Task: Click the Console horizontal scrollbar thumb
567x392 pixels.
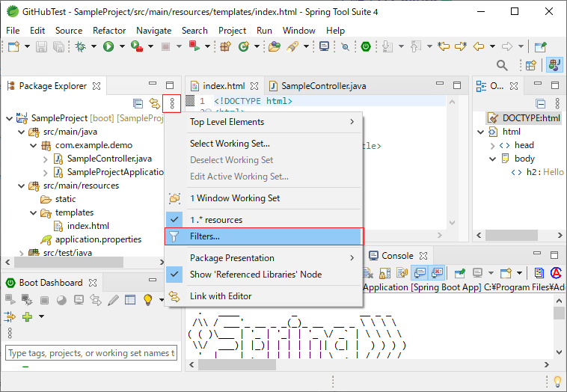Action: click(236, 364)
